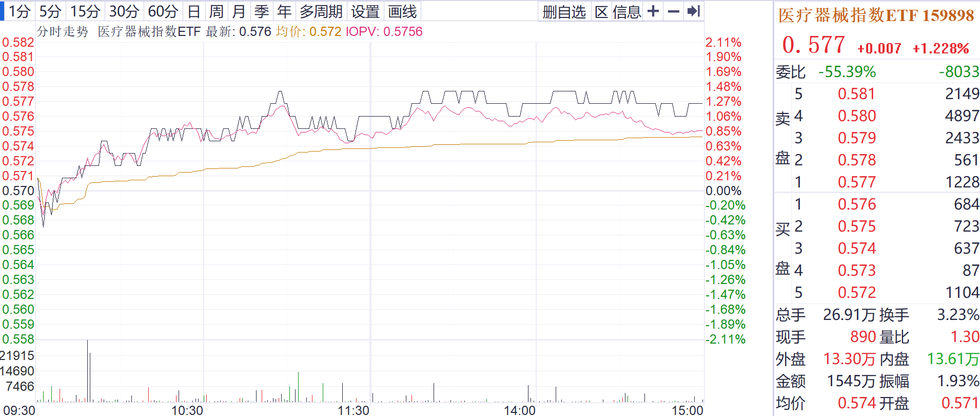This screenshot has width=980, height=416.
Task: Click the 现手 value 890
Action: (x=863, y=336)
